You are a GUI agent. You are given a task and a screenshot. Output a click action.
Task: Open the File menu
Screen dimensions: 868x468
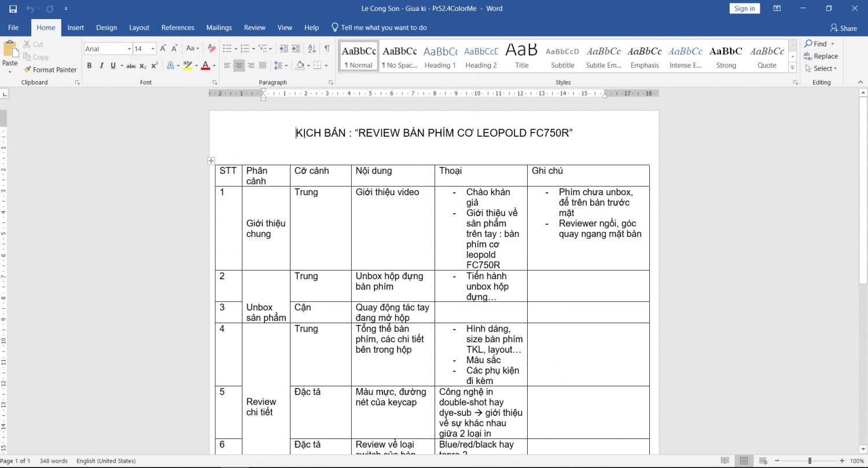click(x=13, y=28)
